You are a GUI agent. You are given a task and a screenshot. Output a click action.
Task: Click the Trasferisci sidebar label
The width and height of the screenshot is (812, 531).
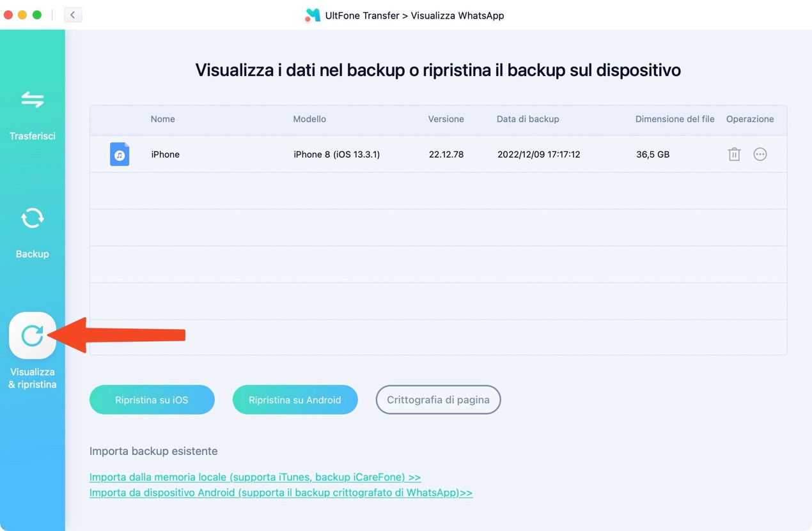point(32,136)
